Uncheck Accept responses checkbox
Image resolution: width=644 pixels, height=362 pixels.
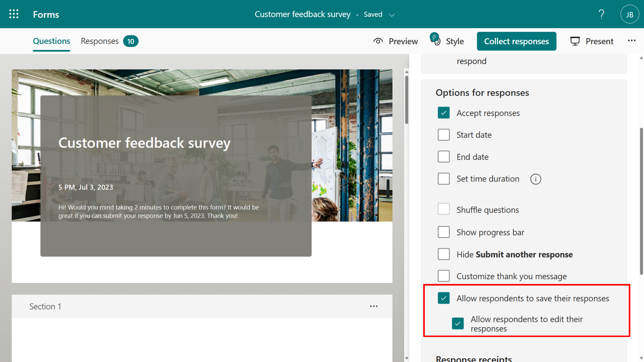[443, 113]
